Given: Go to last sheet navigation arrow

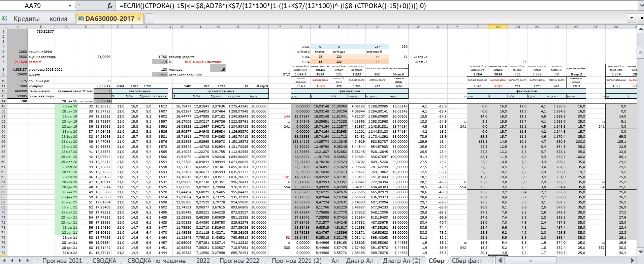Looking at the screenshot, I should tap(28, 261).
